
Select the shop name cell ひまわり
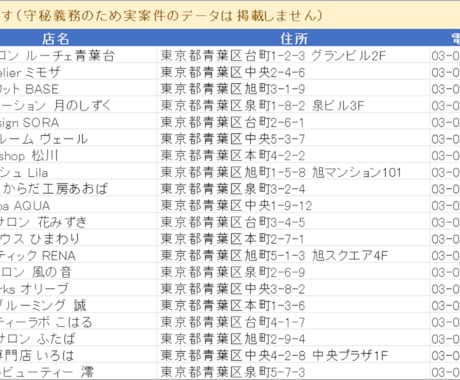[78, 238]
